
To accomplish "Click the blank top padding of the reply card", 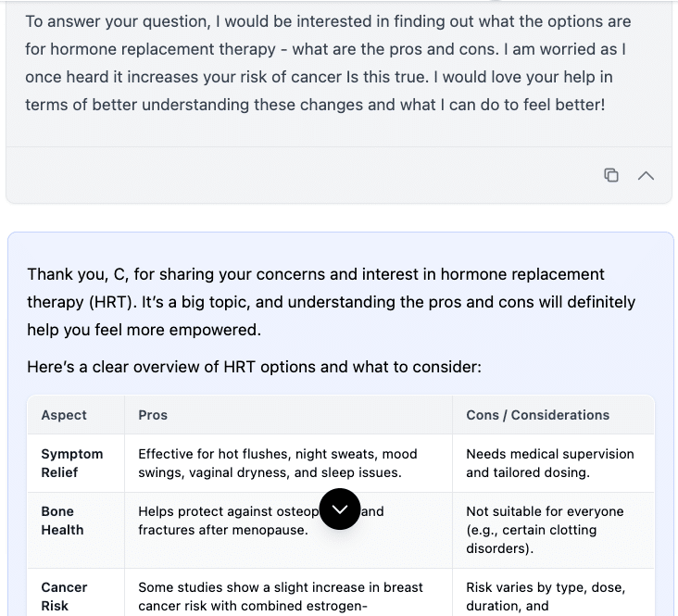I will pyautogui.click(x=340, y=246).
